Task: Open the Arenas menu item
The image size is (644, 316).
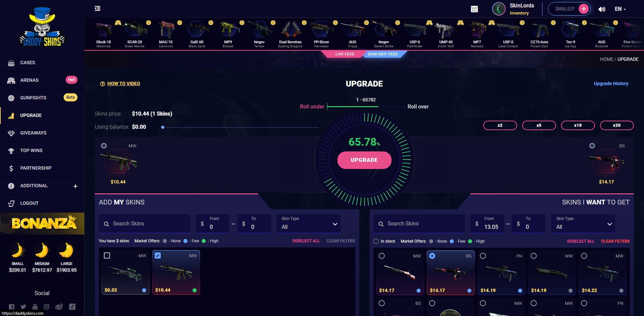Action: click(x=42, y=80)
